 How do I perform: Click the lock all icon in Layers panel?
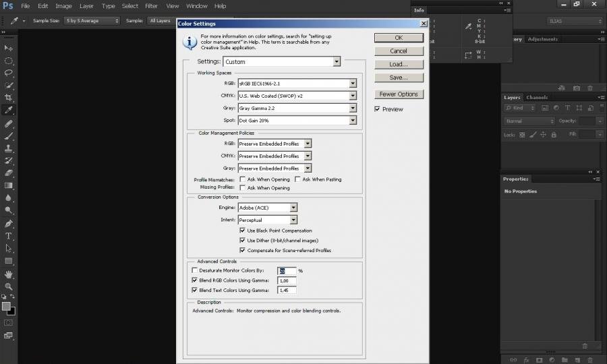(x=554, y=135)
